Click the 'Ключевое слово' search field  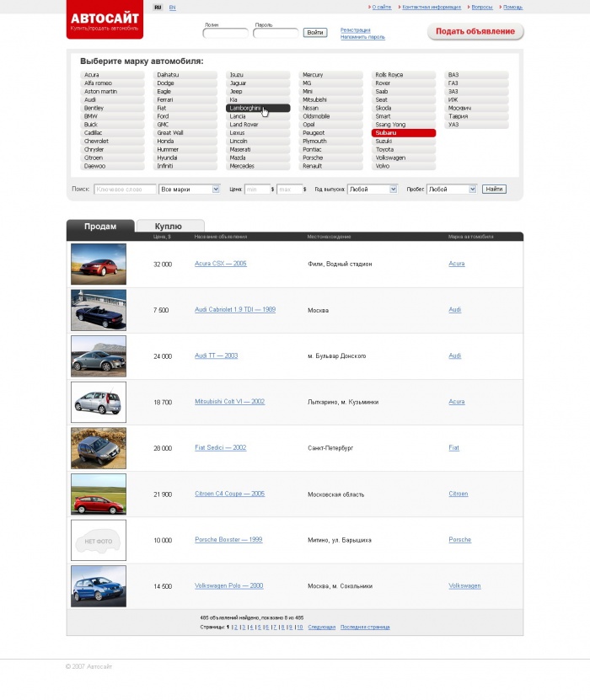125,190
